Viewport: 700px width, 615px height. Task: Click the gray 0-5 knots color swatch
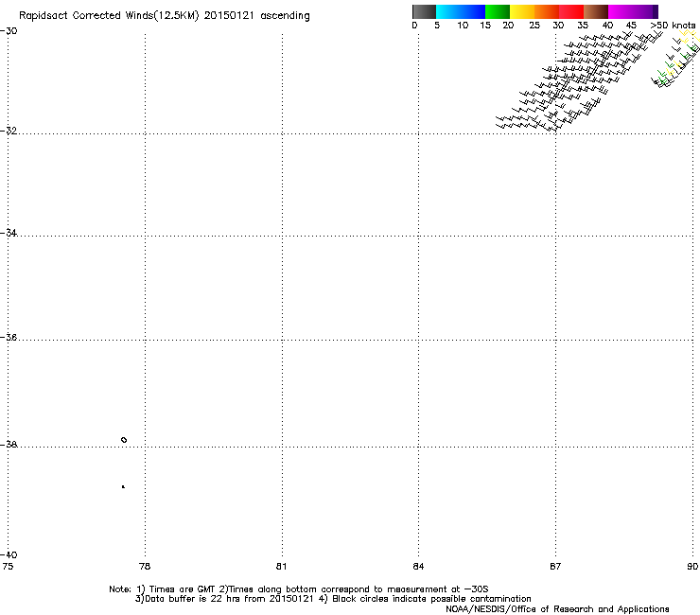(x=424, y=11)
